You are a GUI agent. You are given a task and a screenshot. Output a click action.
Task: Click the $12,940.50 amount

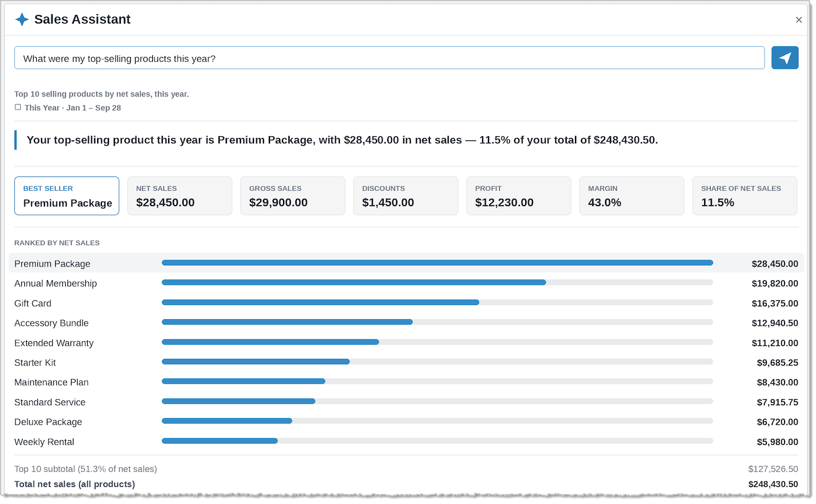click(775, 323)
